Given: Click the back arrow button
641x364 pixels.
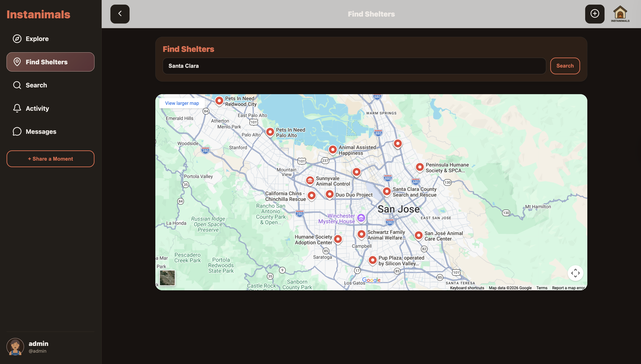Looking at the screenshot, I should pyautogui.click(x=120, y=14).
